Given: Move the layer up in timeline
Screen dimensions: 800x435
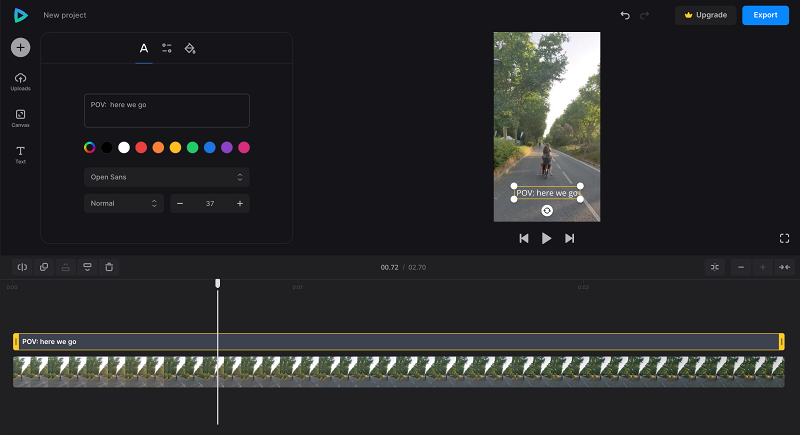Looking at the screenshot, I should (66, 267).
